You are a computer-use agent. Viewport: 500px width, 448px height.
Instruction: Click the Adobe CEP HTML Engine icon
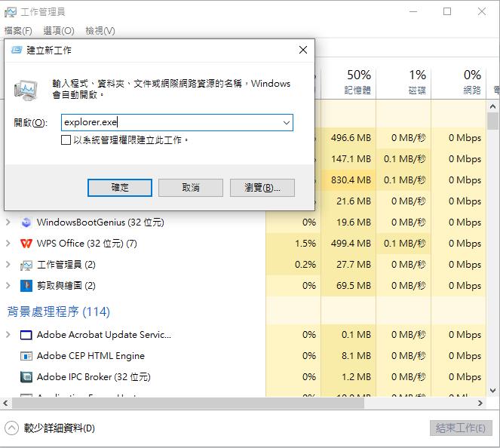click(x=26, y=356)
